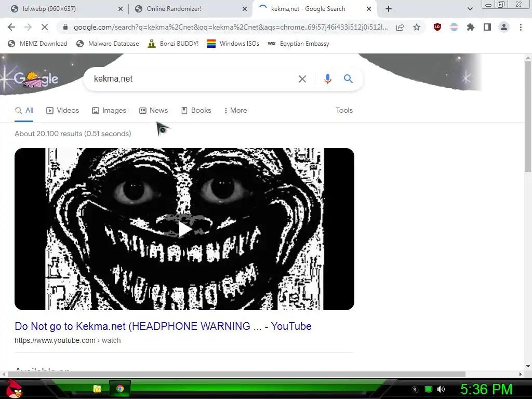Play the Kekma.net video preview
The width and height of the screenshot is (532, 399).
click(184, 229)
